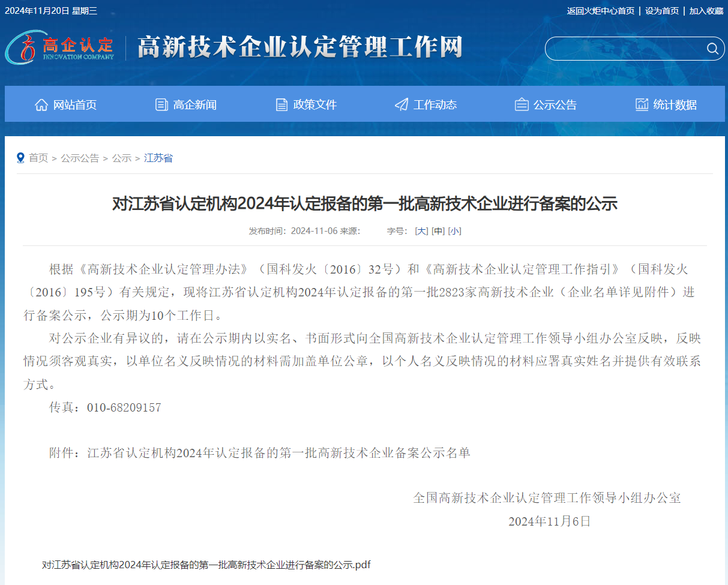Click the location pin icon in breadcrumb
The image size is (728, 585).
pos(21,158)
